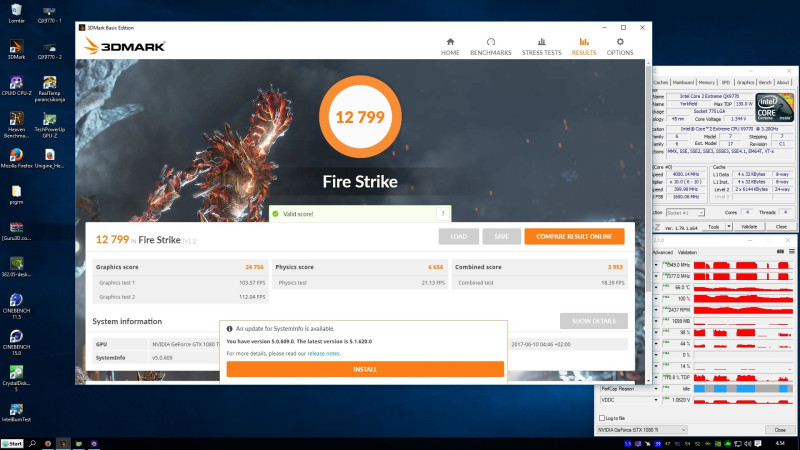Open the CPUID CPU-Z desktop shortcut
The height and width of the screenshot is (450, 800).
click(16, 86)
